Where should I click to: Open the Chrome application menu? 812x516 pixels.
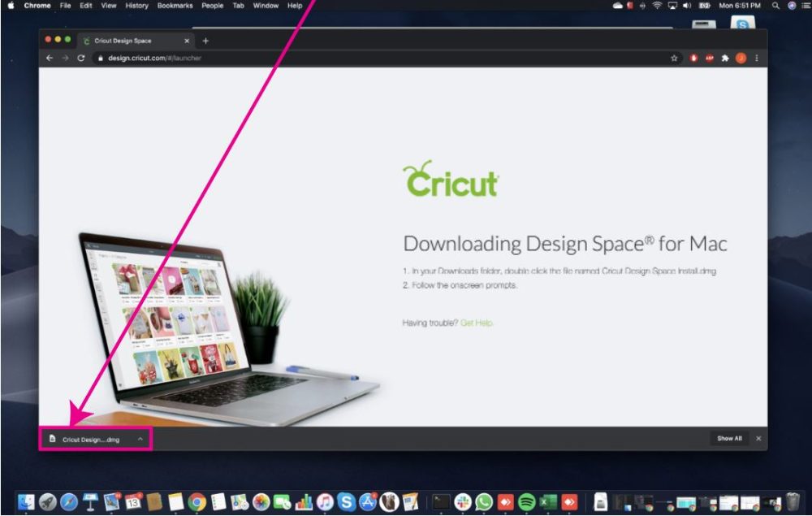(37, 6)
